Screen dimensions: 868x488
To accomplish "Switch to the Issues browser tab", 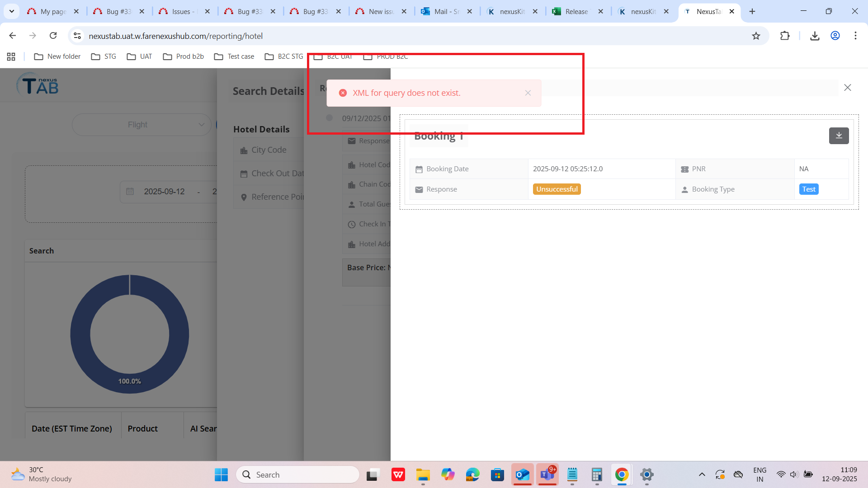I will click(184, 11).
